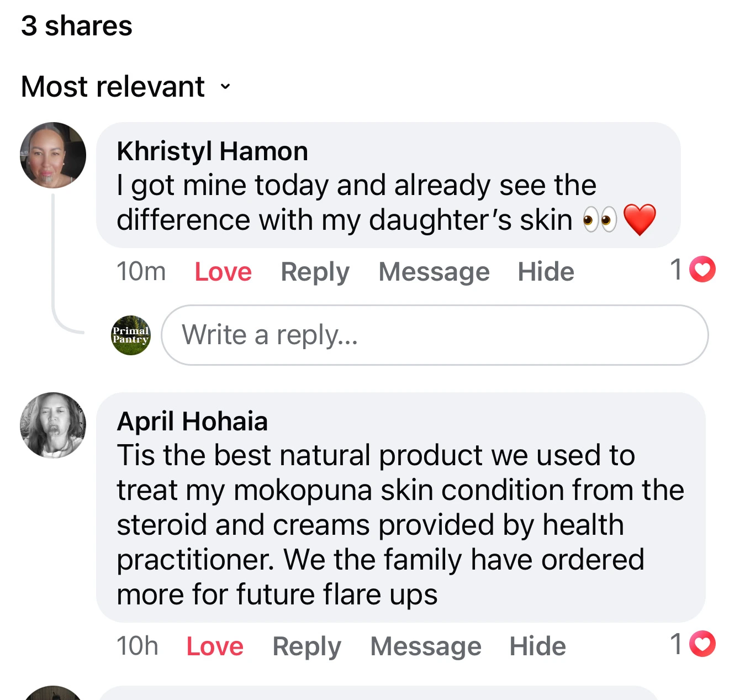Hide Khristyl Hamon's comment
729x700 pixels.
point(546,271)
